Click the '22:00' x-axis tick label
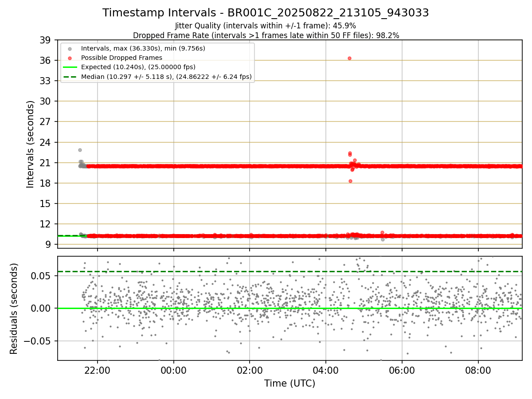Viewport: 532px width, 399px height. pos(98,370)
